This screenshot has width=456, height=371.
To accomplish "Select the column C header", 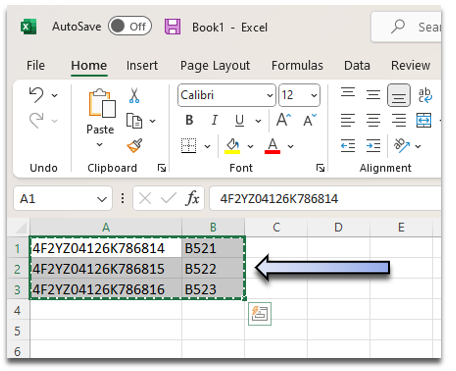I will click(x=276, y=228).
